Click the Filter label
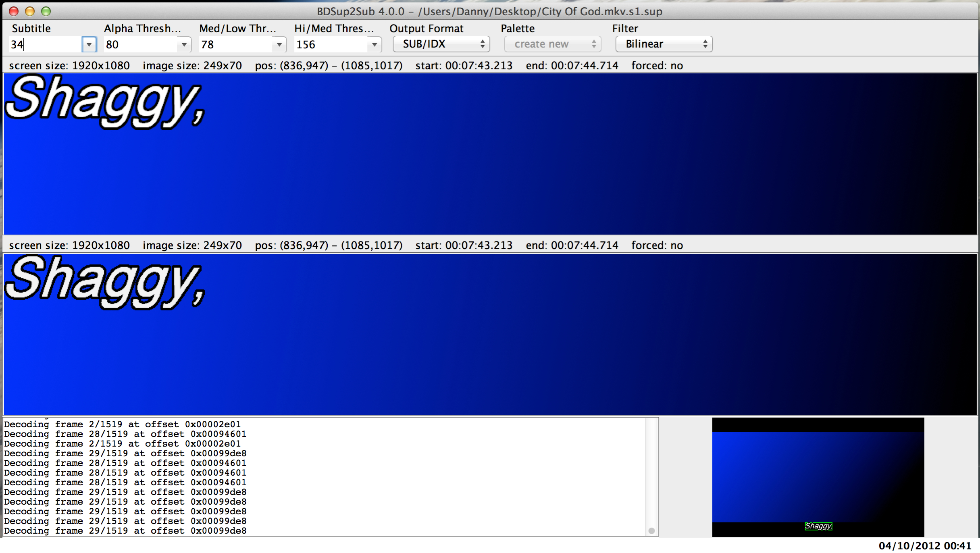 click(x=625, y=29)
